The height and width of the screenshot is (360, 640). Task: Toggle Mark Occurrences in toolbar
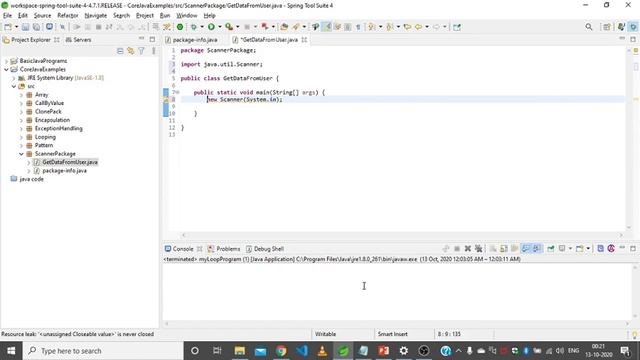[327, 27]
